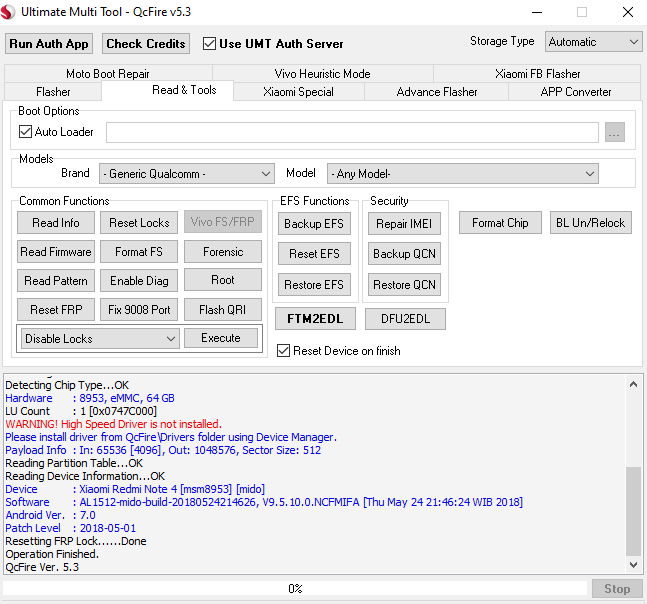Click the Hardware 8953 eMMC log line

[x=90, y=398]
